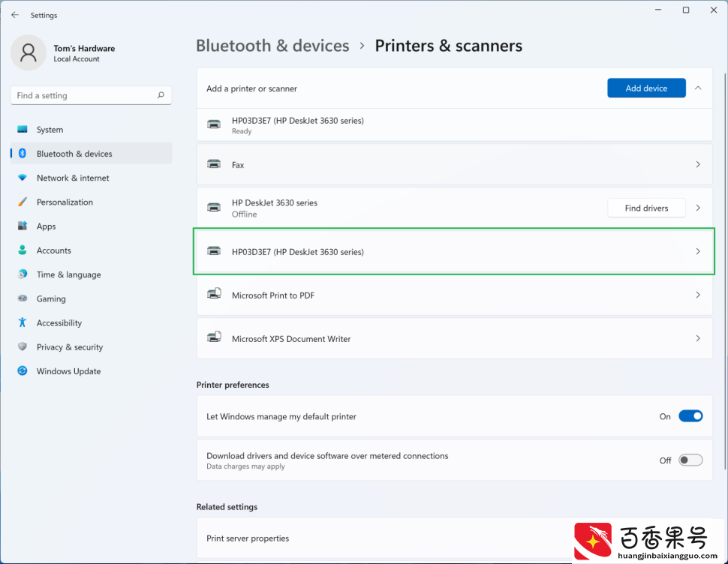Click the Find drivers button
This screenshot has height=564, width=728.
coord(646,208)
